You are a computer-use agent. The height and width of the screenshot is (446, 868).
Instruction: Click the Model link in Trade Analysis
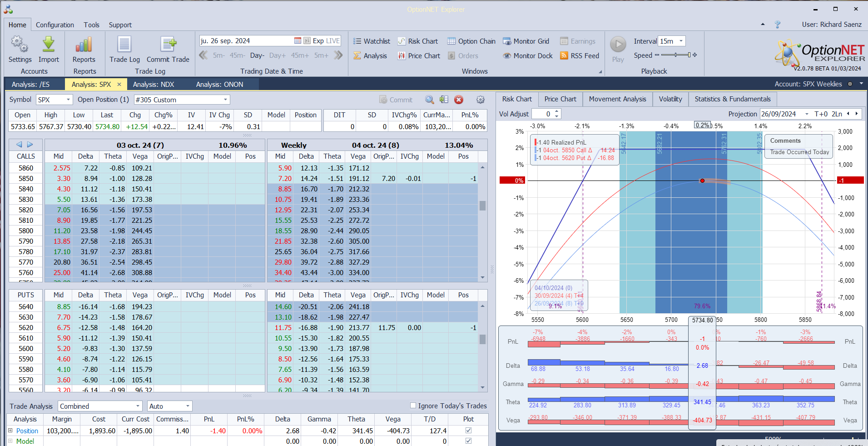coord(25,441)
